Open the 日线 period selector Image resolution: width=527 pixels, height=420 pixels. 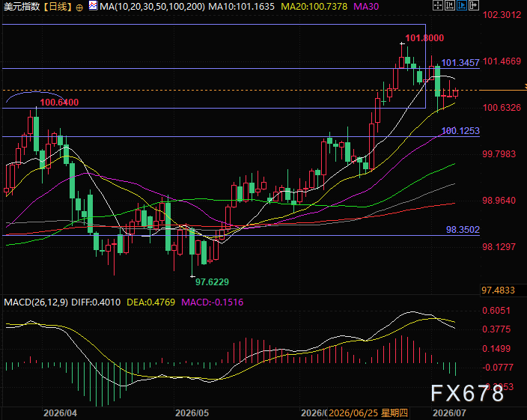(x=58, y=7)
